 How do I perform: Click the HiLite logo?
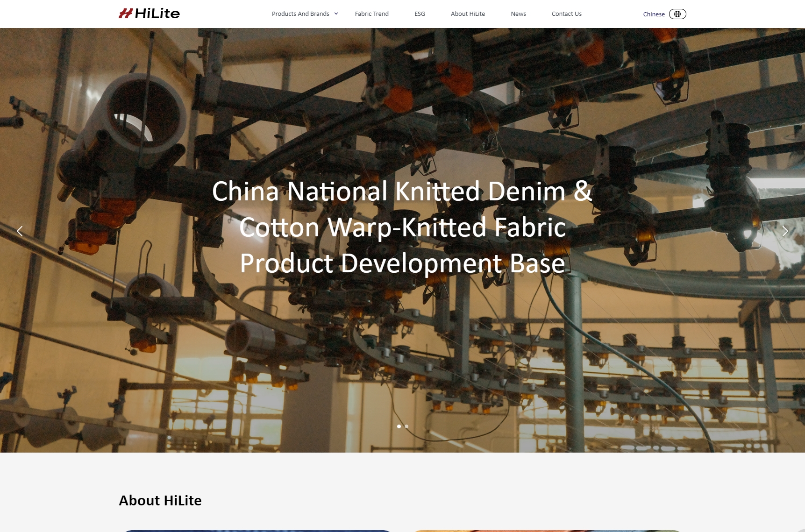149,14
